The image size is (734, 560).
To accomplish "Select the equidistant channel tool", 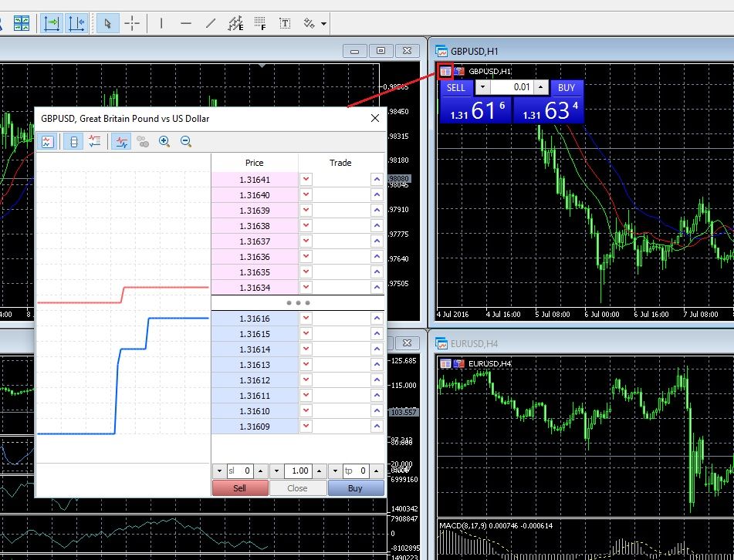I will click(x=235, y=23).
